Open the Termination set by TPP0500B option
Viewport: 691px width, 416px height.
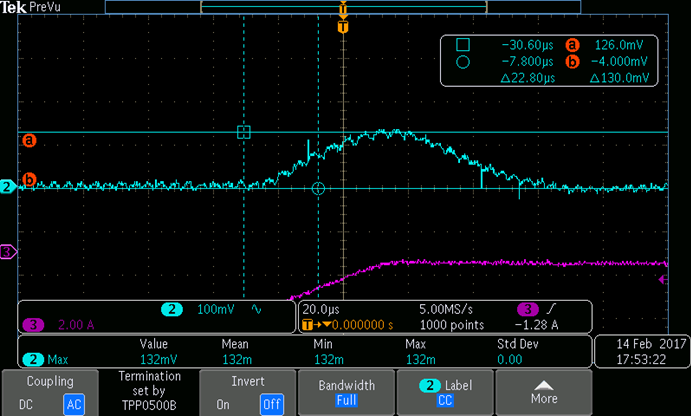pos(149,392)
